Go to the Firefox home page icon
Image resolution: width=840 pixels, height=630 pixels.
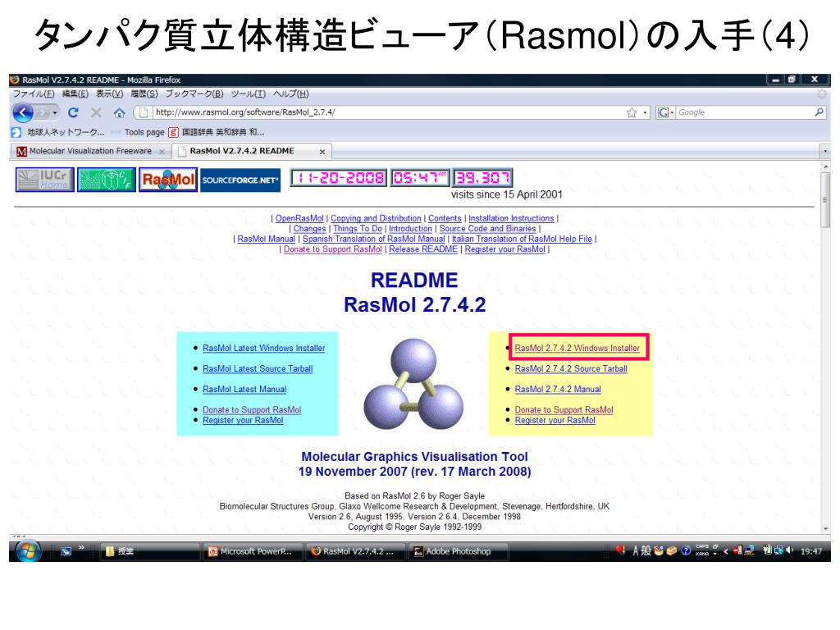pyautogui.click(x=119, y=112)
